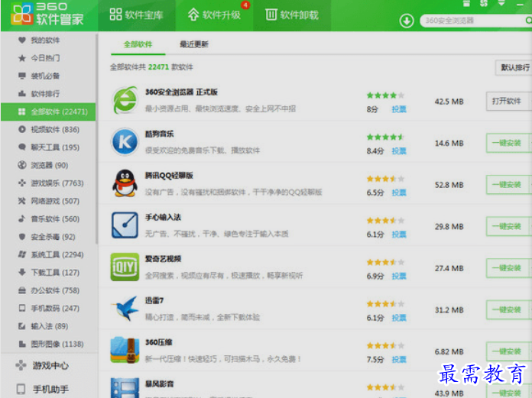Open the 软件卸载 tab

[292, 15]
